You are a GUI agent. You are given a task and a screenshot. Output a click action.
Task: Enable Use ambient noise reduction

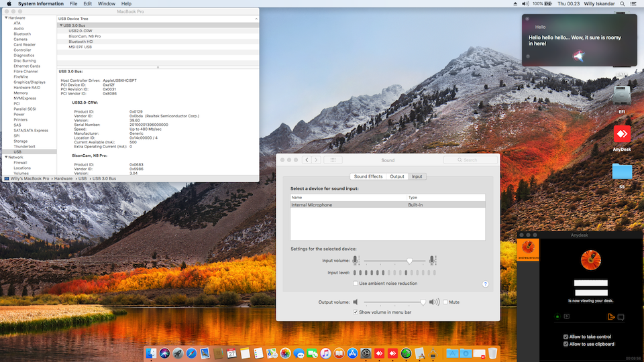pyautogui.click(x=356, y=283)
